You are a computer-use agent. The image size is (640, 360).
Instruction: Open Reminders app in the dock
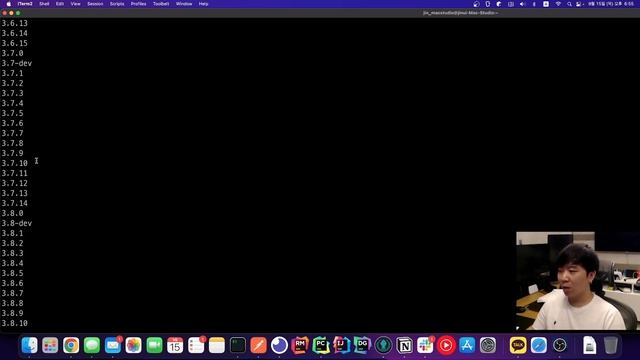click(196, 345)
